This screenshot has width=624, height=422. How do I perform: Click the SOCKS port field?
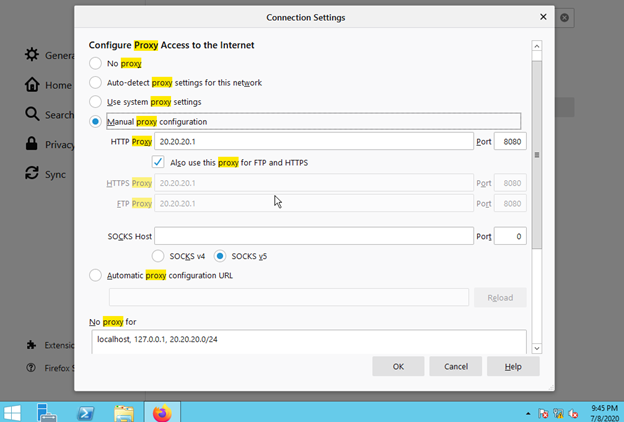click(510, 236)
